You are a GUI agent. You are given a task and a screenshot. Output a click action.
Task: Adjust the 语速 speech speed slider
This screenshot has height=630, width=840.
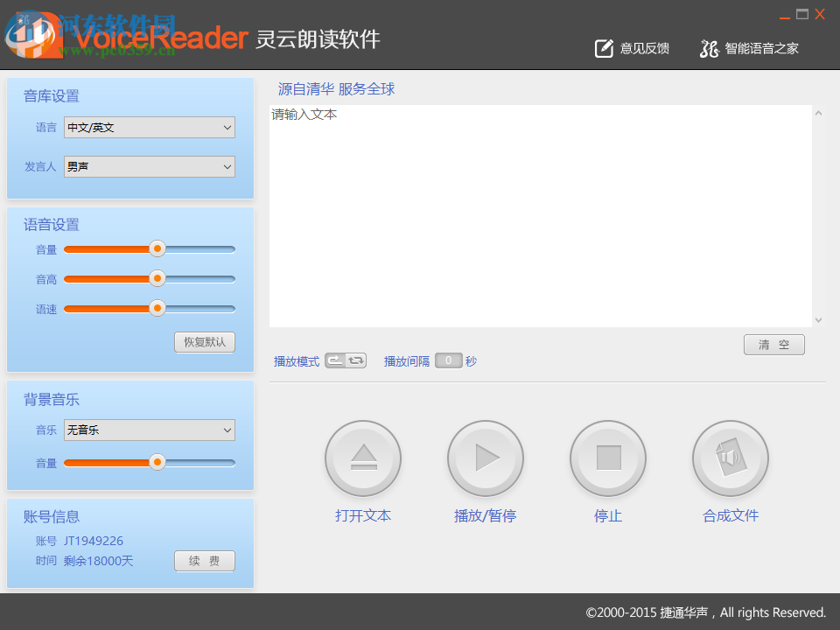pos(157,308)
